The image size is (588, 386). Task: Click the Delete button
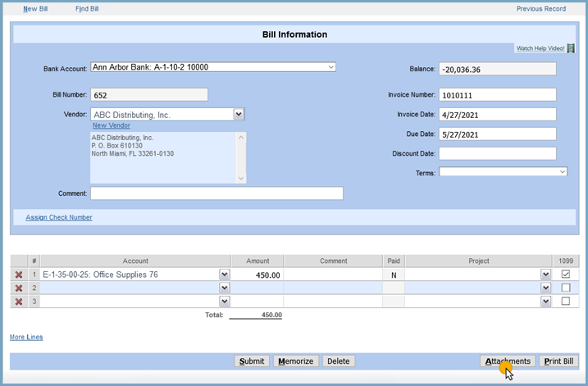point(338,361)
